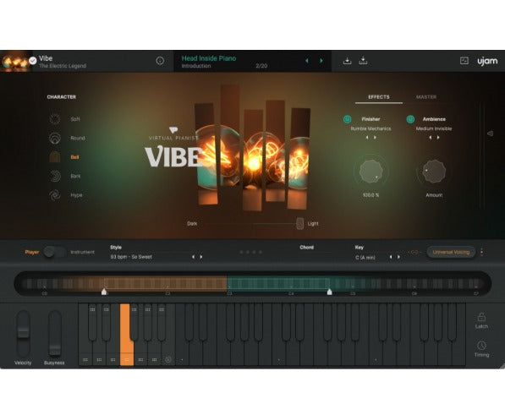Open the Head Inside Piano preset menu

point(209,58)
